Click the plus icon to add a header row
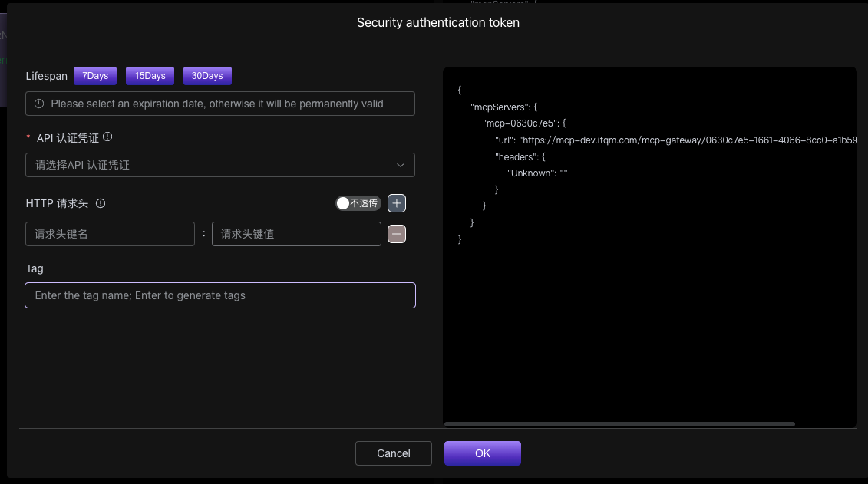The height and width of the screenshot is (484, 868). pyautogui.click(x=396, y=203)
